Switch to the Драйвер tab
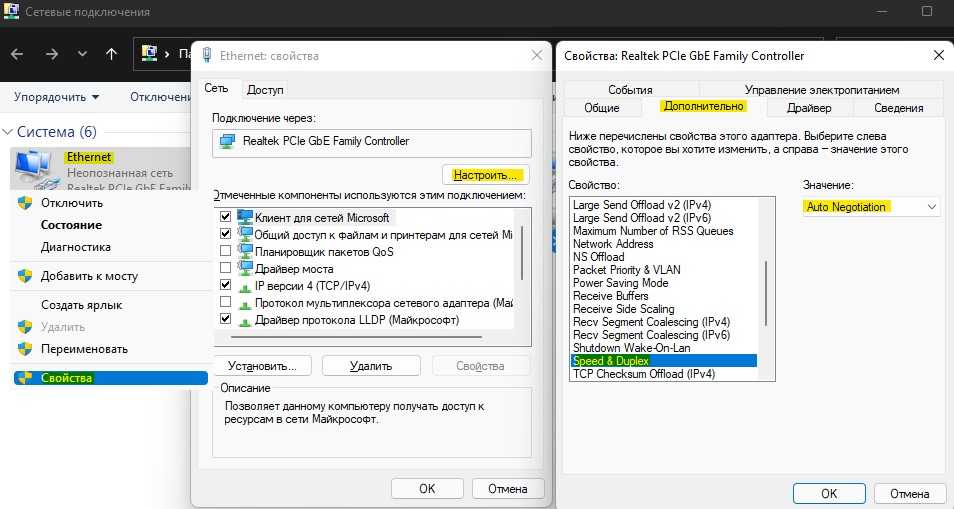Viewport: 954px width, 509px height. 809,107
